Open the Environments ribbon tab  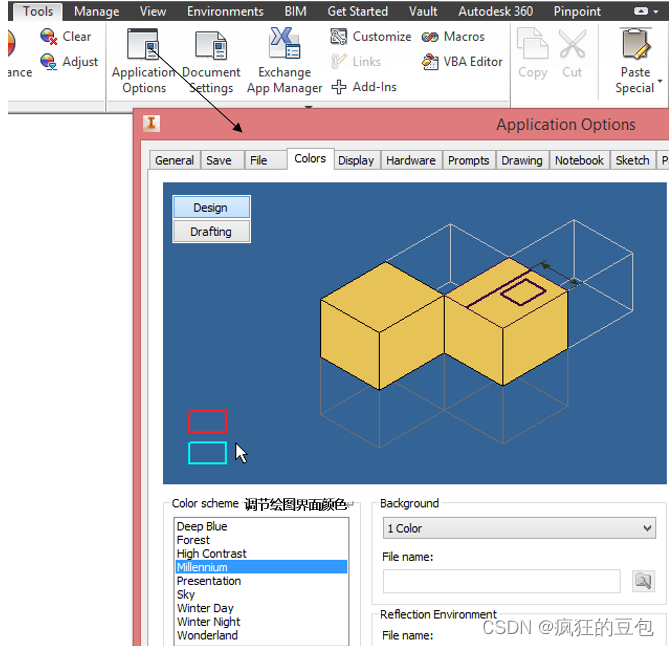225,12
